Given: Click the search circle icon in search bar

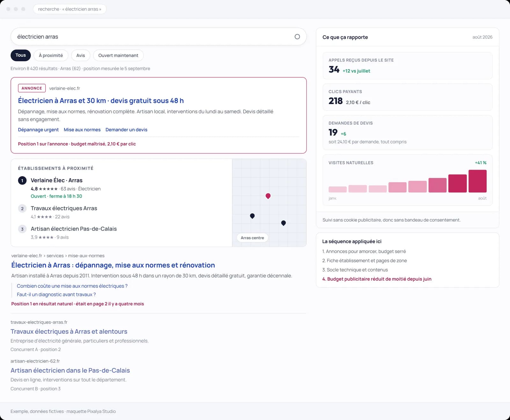Looking at the screenshot, I should 297,37.
